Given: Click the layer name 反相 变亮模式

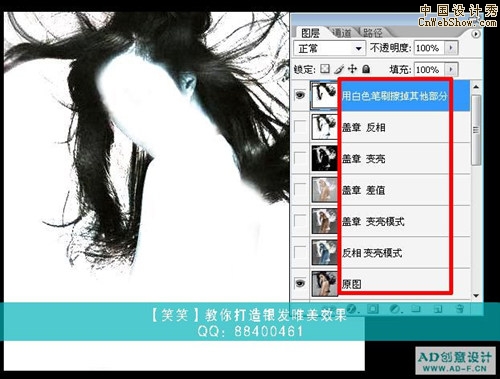Looking at the screenshot, I should click(372, 253).
